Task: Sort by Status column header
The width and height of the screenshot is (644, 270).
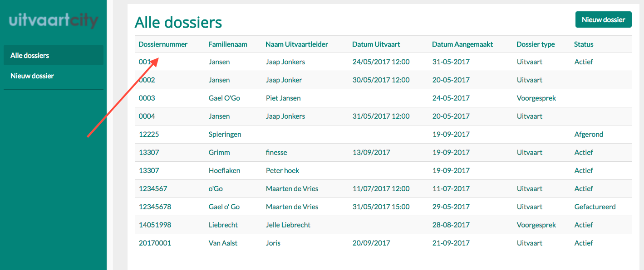Action: (x=584, y=44)
